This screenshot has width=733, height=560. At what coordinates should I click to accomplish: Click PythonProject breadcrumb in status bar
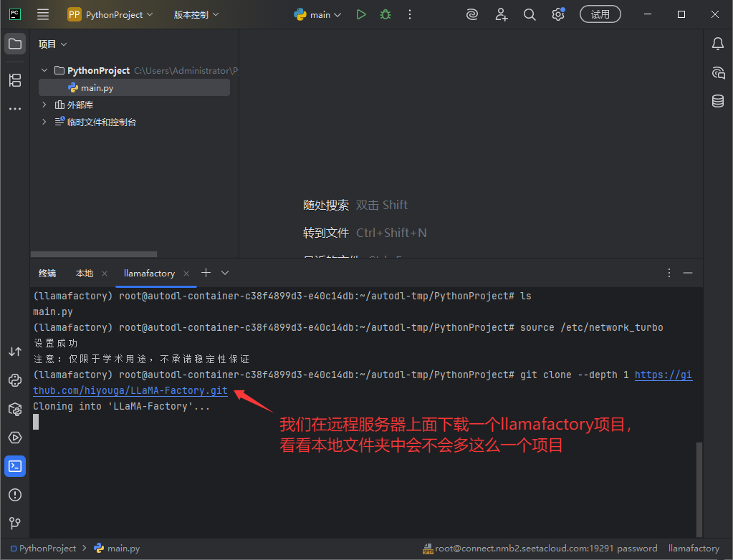point(43,549)
